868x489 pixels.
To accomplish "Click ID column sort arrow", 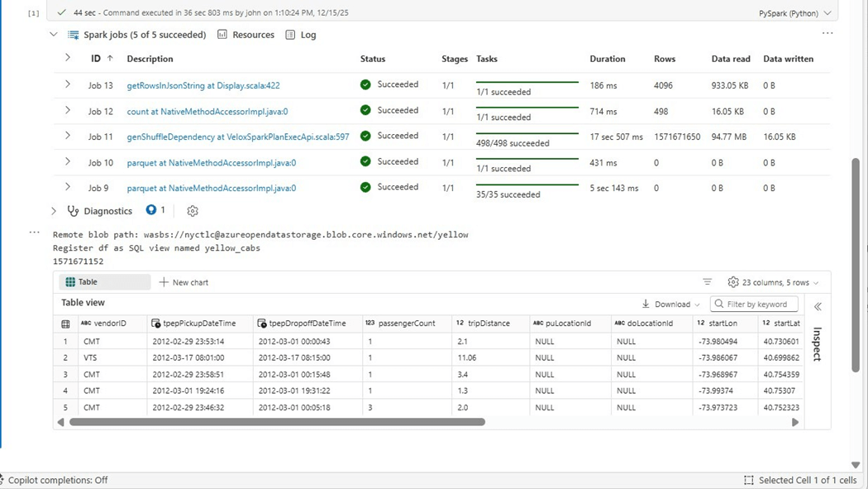I will point(110,59).
